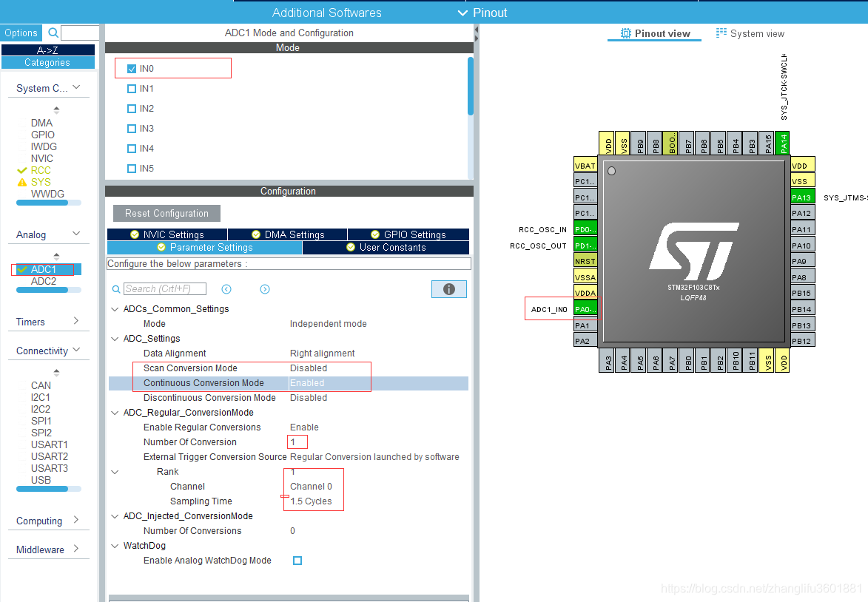Image resolution: width=868 pixels, height=602 pixels.
Task: Collapse the Connectivity category
Action: [x=76, y=350]
